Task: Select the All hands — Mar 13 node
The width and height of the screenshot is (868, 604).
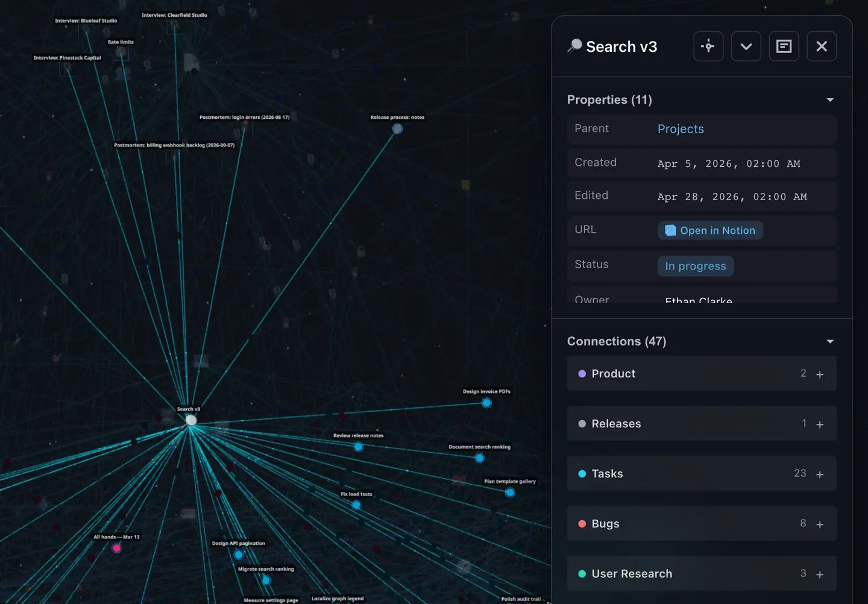Action: pos(116,548)
